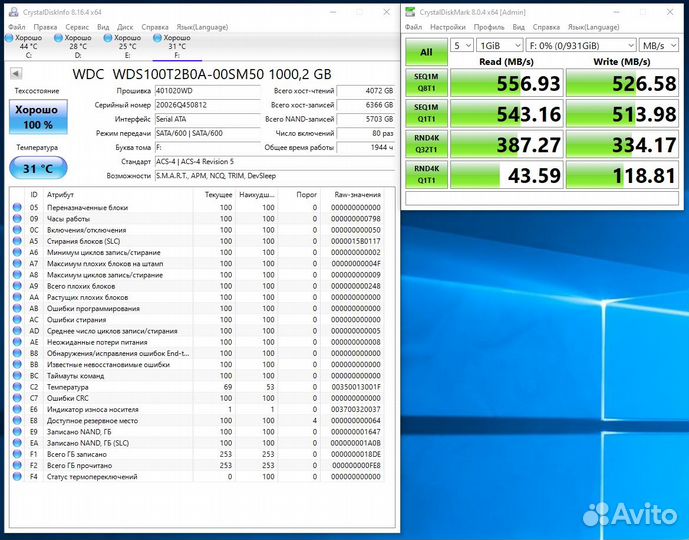This screenshot has height=540, width=689.
Task: Open Профиль menu in CrystalDiskMark
Action: tap(489, 27)
